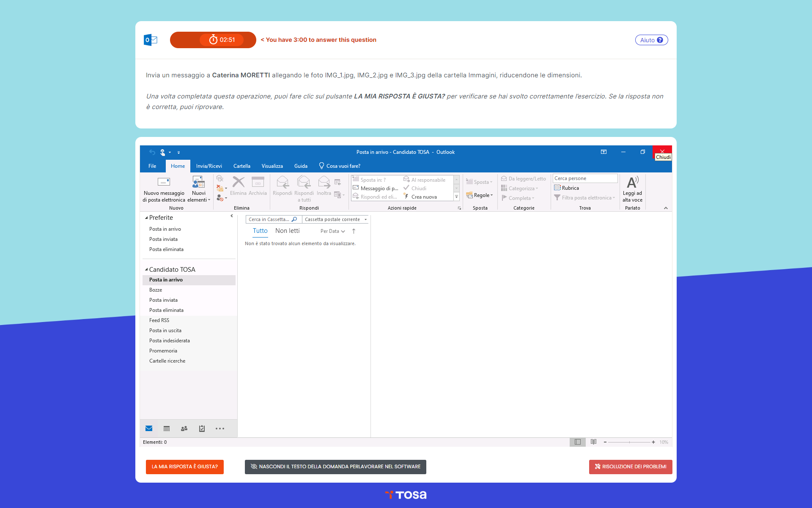
Task: Open the File menu tab
Action: coord(152,166)
